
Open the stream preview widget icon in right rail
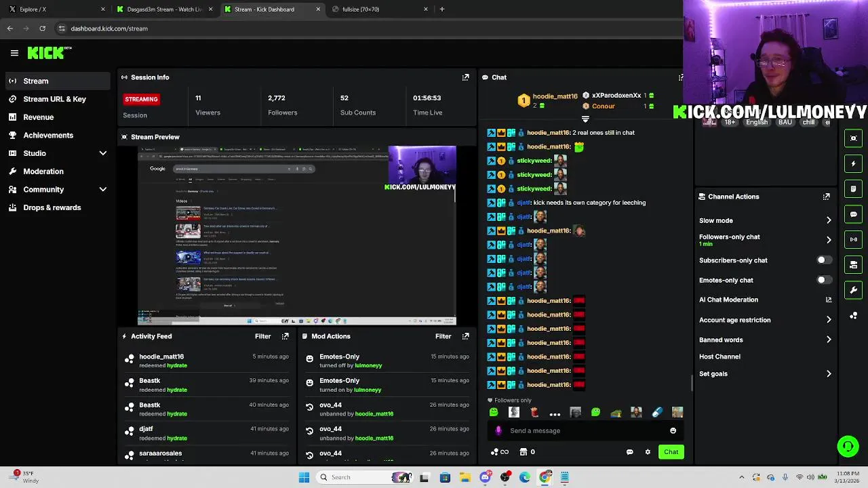854,138
